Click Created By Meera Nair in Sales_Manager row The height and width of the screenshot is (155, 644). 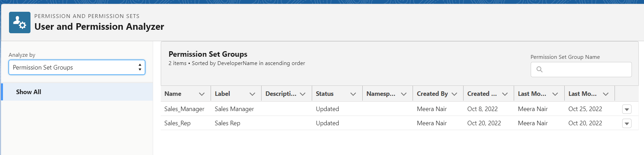pos(432,109)
